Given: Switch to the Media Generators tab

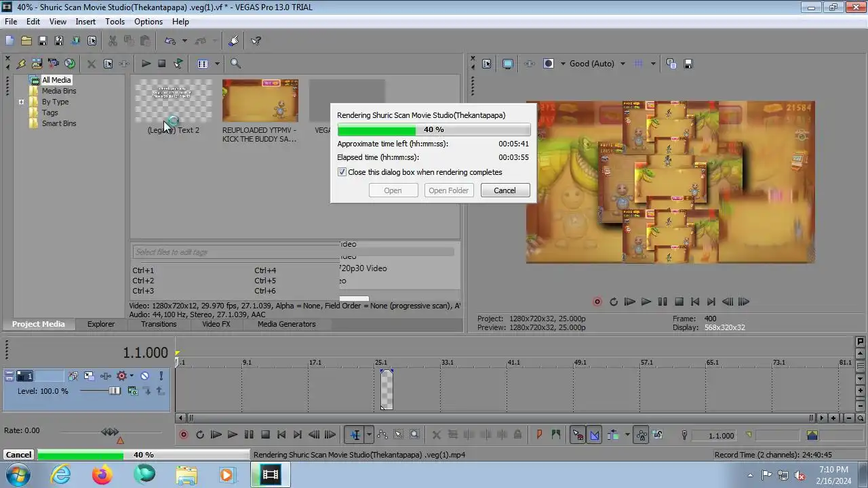Looking at the screenshot, I should pos(287,324).
